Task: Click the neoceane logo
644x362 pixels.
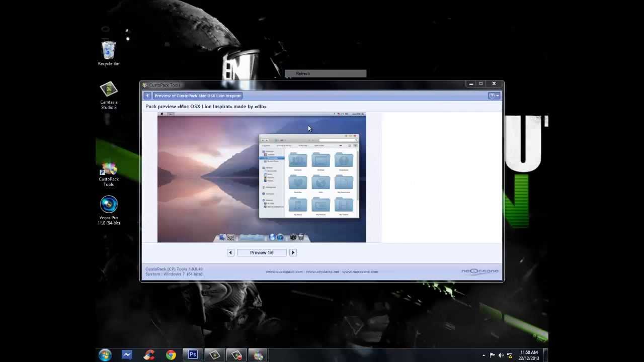Action: 480,271
